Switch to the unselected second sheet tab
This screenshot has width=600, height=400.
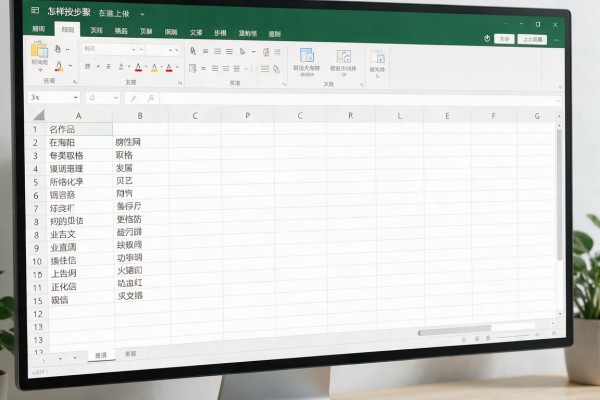130,354
